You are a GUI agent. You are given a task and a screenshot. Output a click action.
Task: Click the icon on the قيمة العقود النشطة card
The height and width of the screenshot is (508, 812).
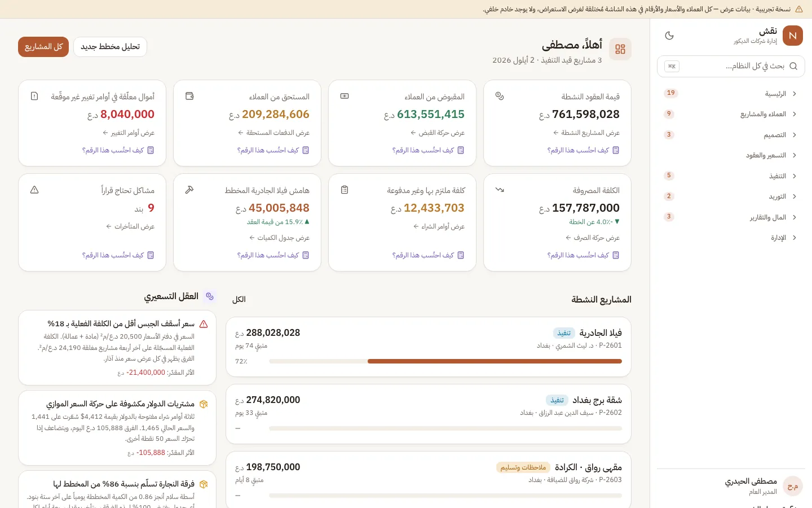tap(500, 96)
